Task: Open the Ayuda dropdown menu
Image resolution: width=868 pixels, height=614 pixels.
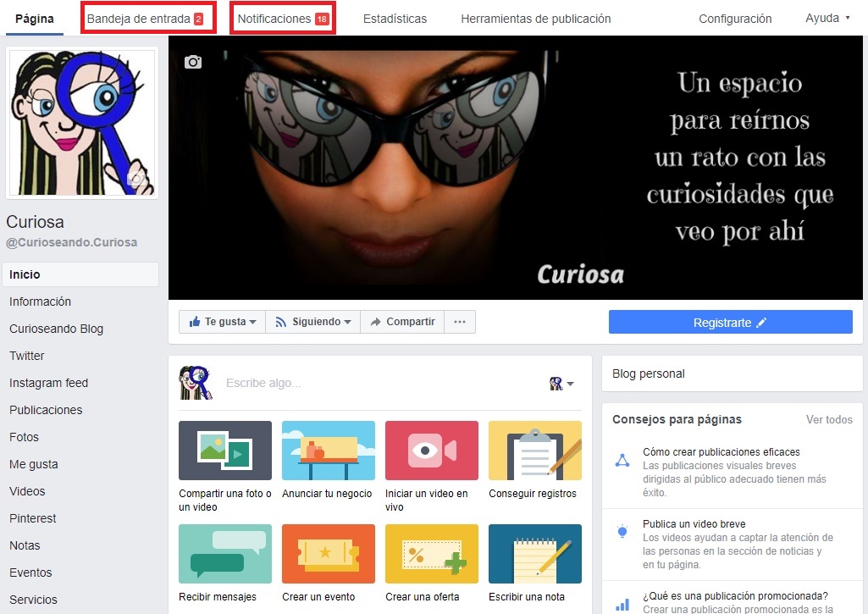Action: click(827, 18)
